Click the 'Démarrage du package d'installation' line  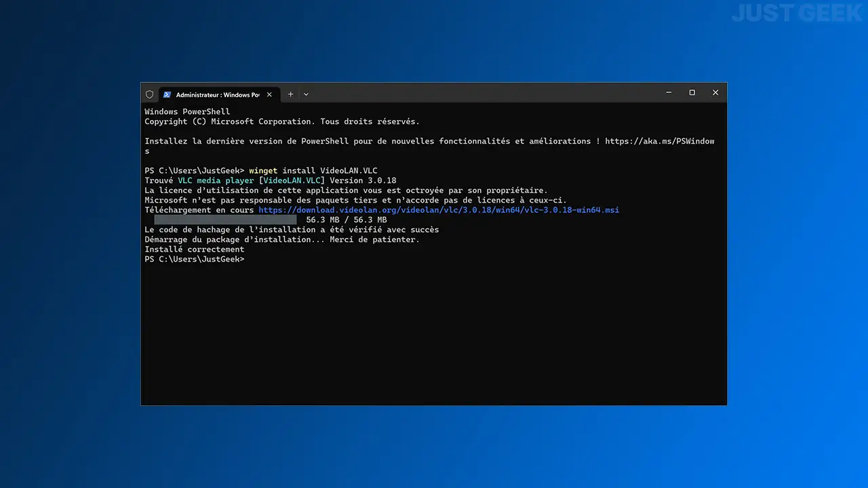[282, 240]
